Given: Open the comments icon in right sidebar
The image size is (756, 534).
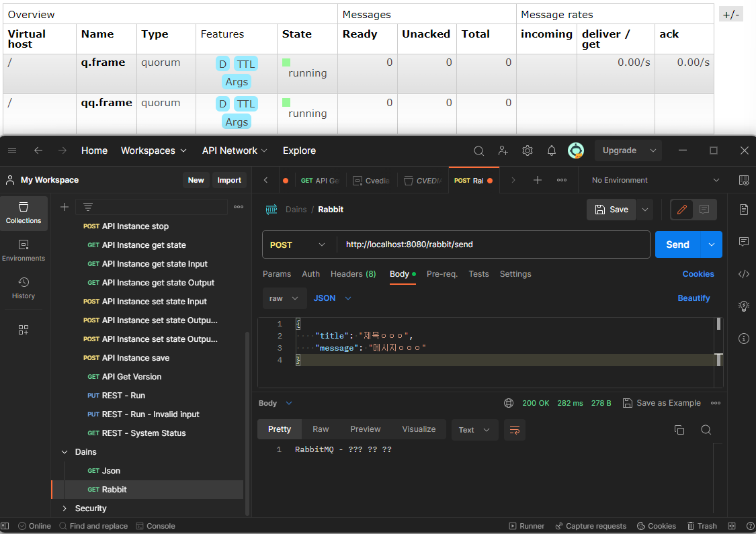Looking at the screenshot, I should pyautogui.click(x=744, y=241).
